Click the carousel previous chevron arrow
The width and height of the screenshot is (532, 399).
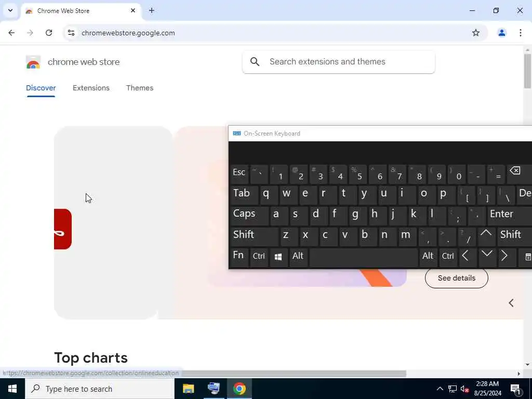tap(511, 303)
